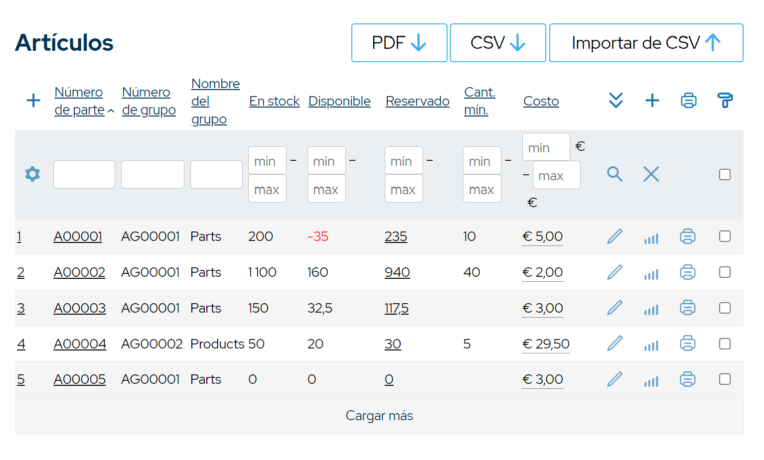Edit article A00001 with pencil icon
This screenshot has width=764, height=460.
(x=615, y=236)
